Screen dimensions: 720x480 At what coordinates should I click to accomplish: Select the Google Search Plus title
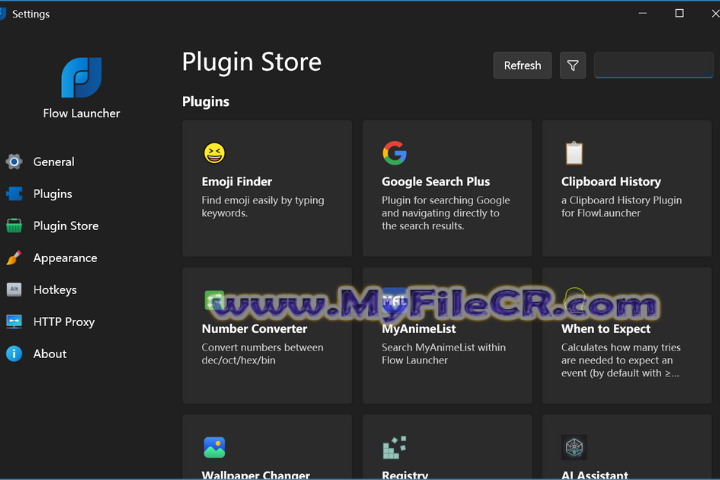[x=436, y=181]
